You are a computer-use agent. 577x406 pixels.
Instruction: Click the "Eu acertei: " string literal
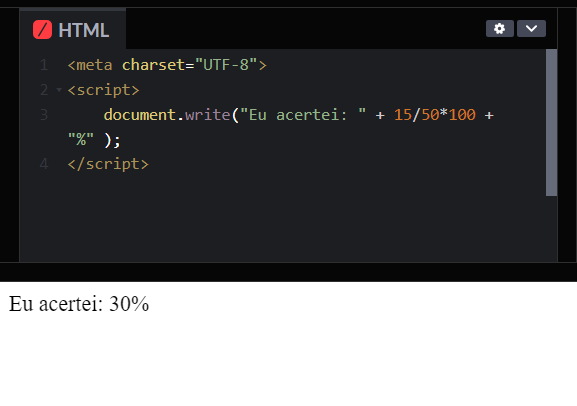click(x=303, y=115)
